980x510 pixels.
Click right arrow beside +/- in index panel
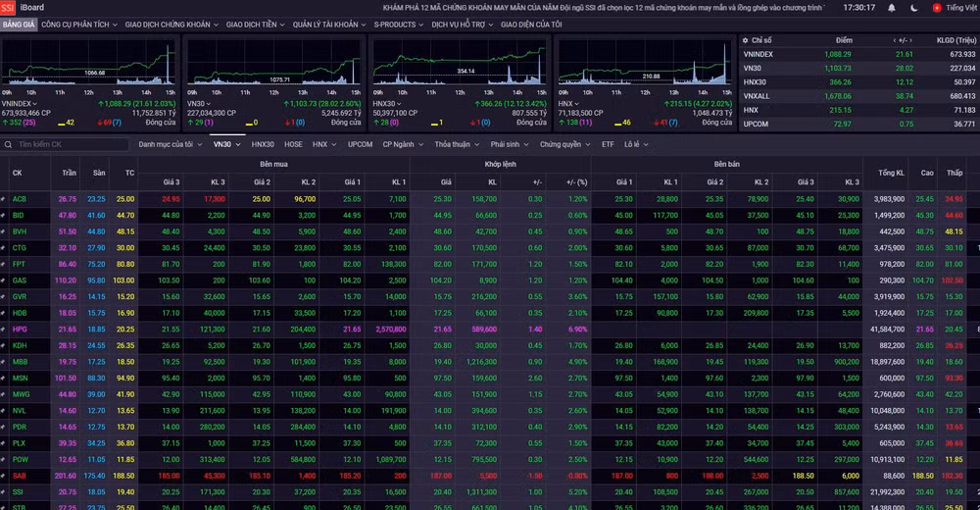(x=910, y=40)
